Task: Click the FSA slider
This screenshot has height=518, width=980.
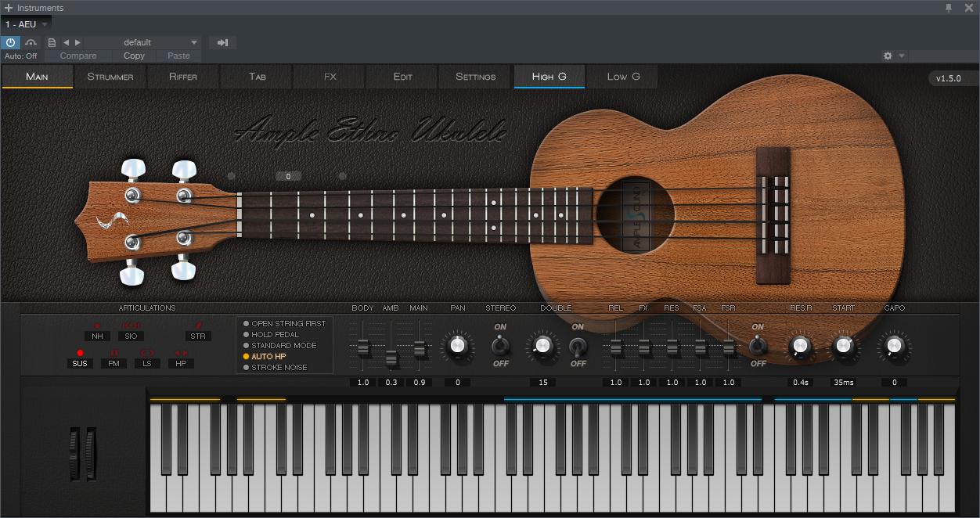Action: (701, 346)
